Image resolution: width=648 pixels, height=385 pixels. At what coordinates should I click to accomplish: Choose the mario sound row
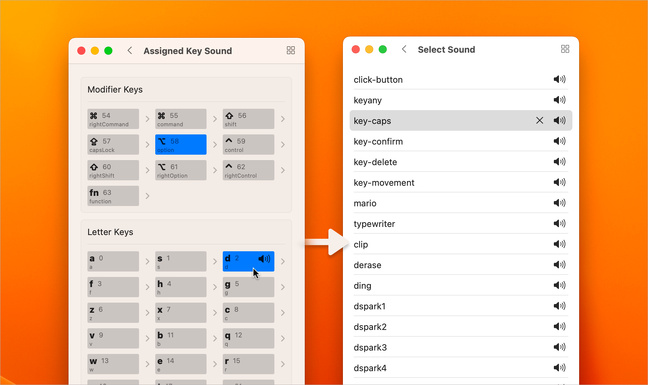(x=461, y=203)
